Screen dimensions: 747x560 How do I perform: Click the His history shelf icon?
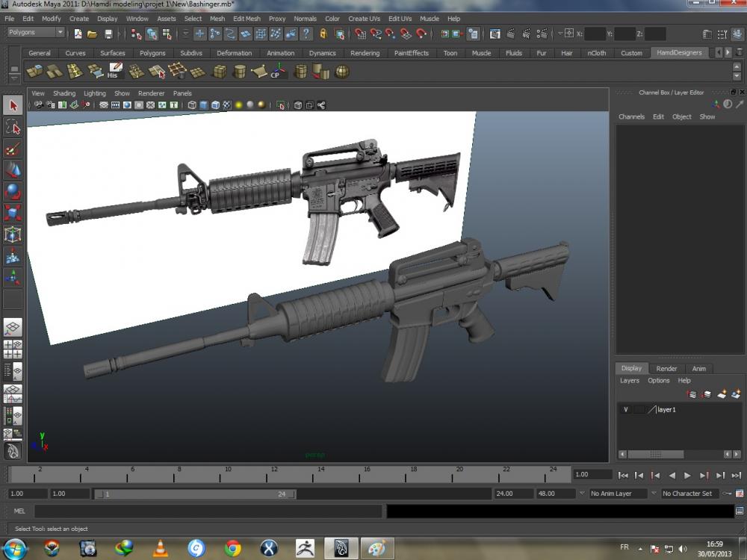[x=114, y=72]
